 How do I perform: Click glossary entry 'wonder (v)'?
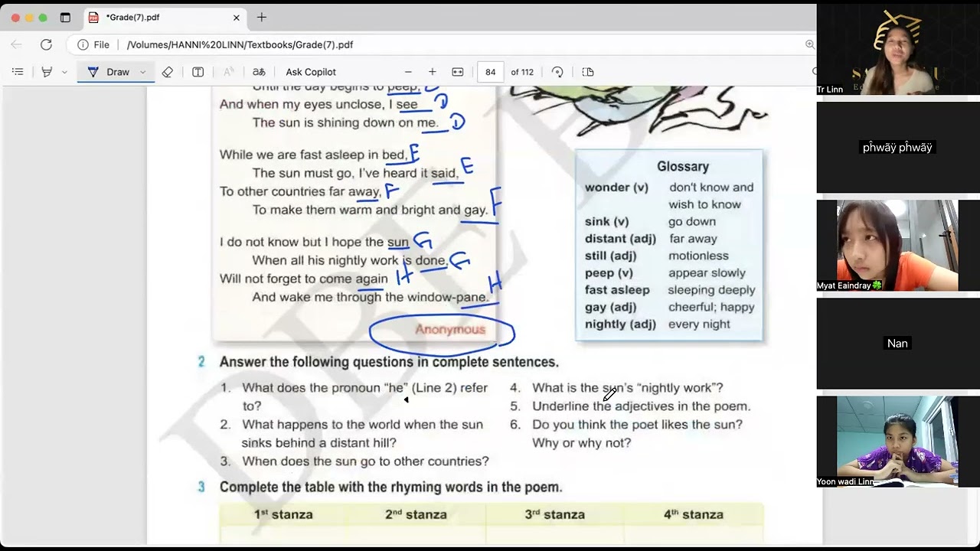[616, 187]
